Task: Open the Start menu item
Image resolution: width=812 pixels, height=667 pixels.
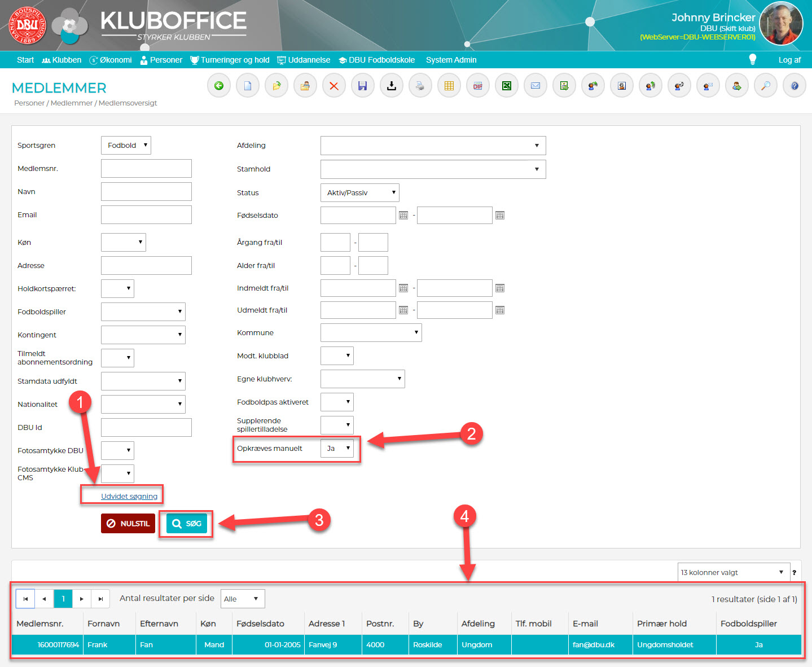Action: 25,60
